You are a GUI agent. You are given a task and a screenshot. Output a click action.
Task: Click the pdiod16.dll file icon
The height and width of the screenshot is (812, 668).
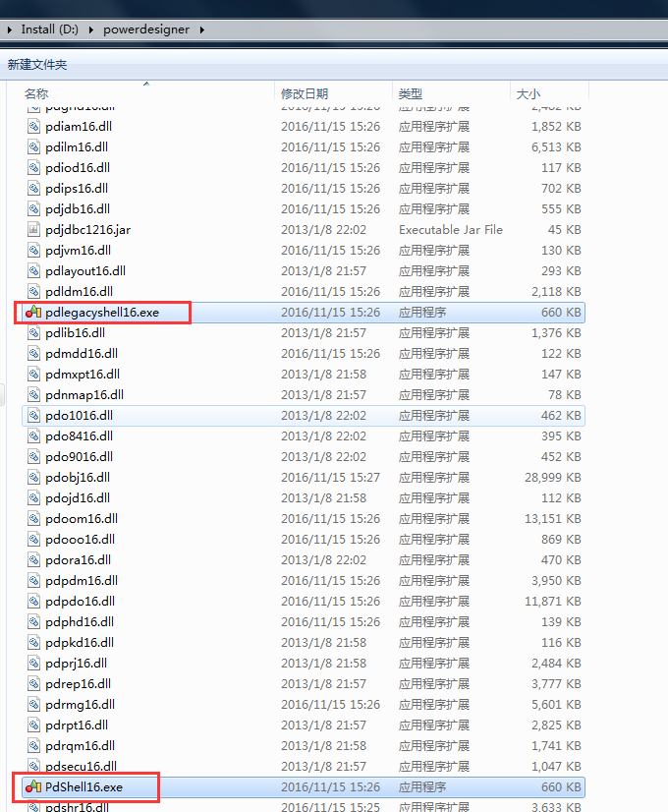click(33, 168)
